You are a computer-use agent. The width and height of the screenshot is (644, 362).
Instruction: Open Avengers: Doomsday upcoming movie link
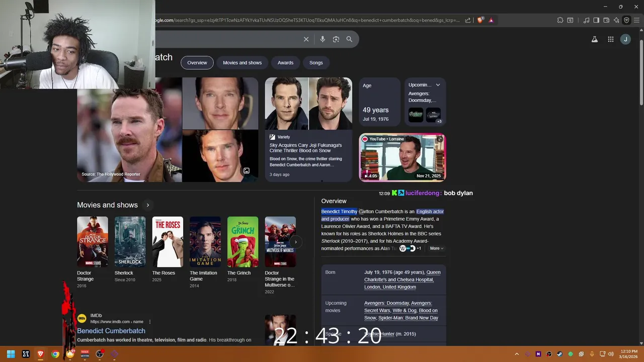point(387,303)
